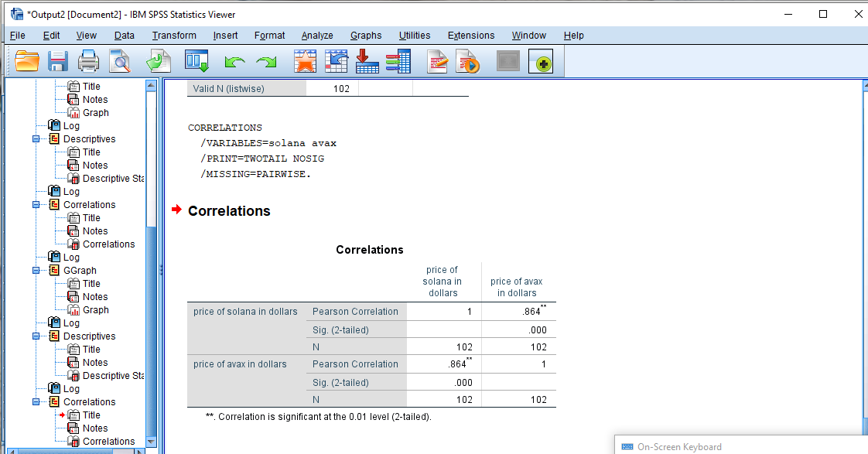Open the Variables list toolbar icon
Image resolution: width=868 pixels, height=454 pixels.
[x=398, y=61]
